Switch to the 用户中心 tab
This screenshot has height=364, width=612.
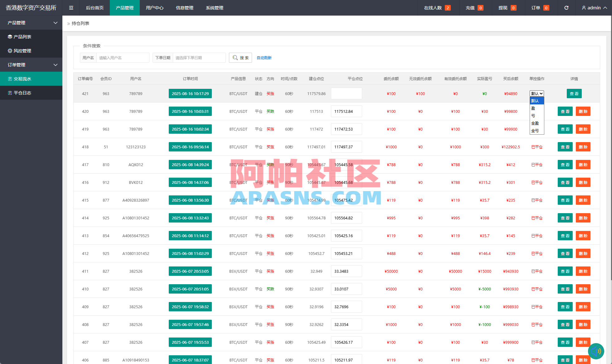(x=154, y=7)
